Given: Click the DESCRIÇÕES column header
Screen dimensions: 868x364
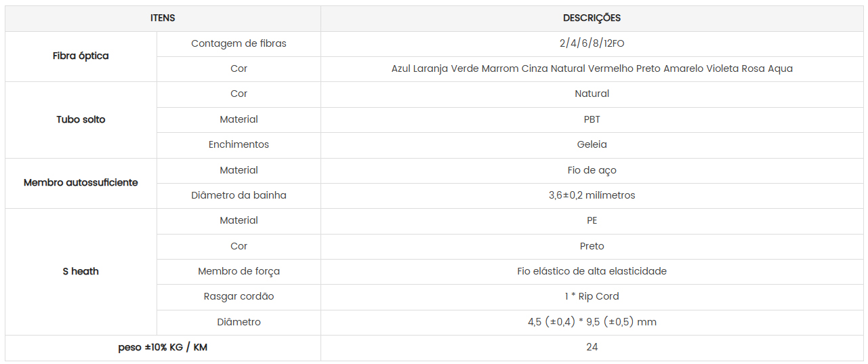Looking at the screenshot, I should point(592,18).
